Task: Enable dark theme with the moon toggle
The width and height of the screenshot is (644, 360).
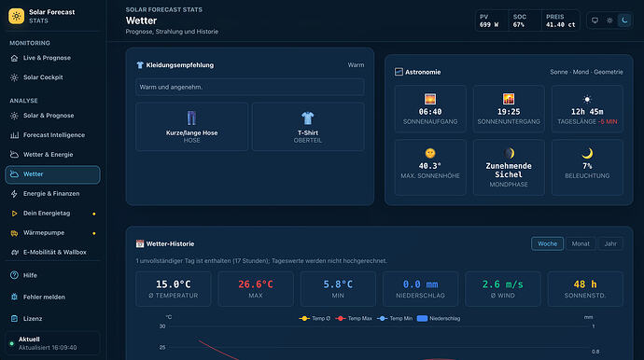Action: tap(624, 21)
